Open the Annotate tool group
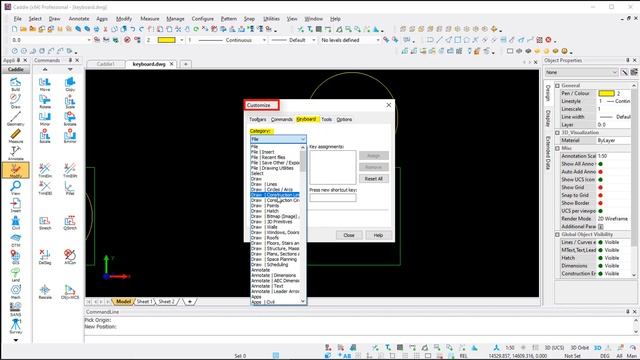640x360 pixels. click(16, 153)
